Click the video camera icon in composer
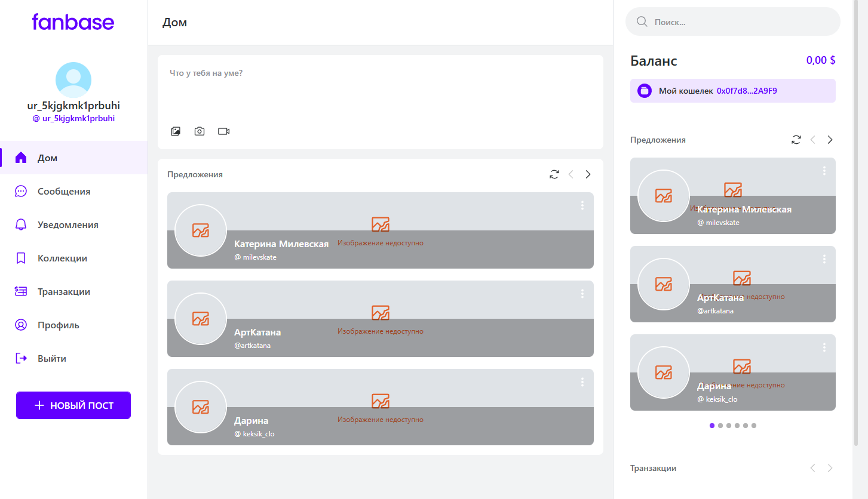The height and width of the screenshot is (499, 868). point(224,131)
